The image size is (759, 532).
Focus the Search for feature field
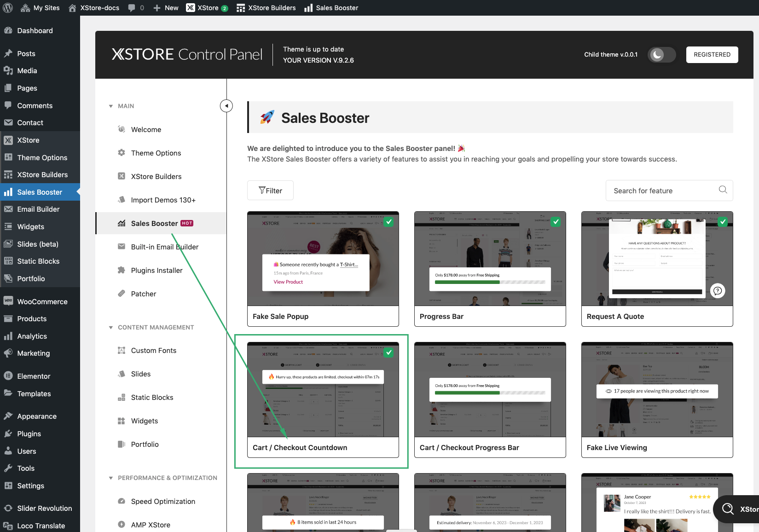tap(669, 191)
